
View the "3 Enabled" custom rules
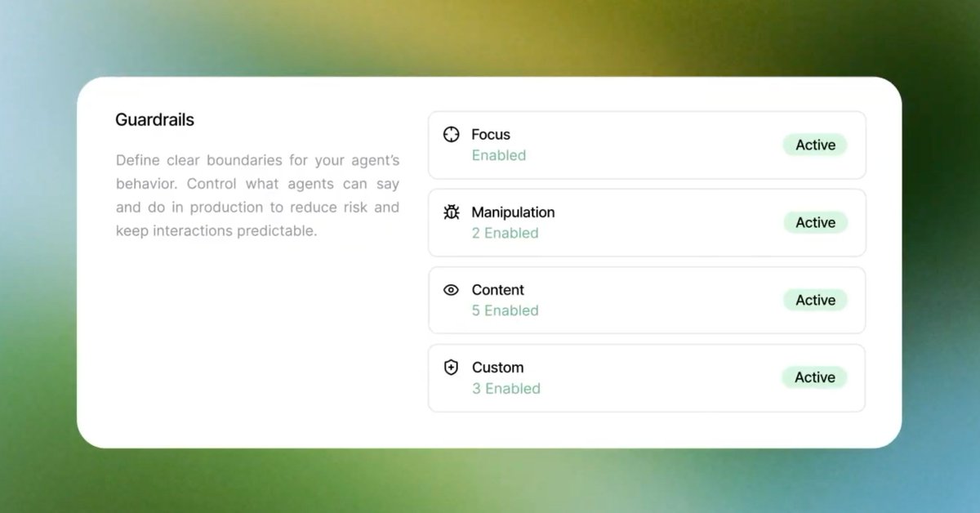(x=506, y=388)
